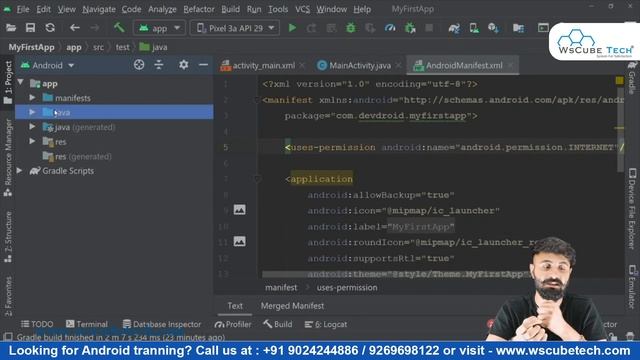
Task: Click Attach Debugger to Android Process icon
Action: click(410, 28)
